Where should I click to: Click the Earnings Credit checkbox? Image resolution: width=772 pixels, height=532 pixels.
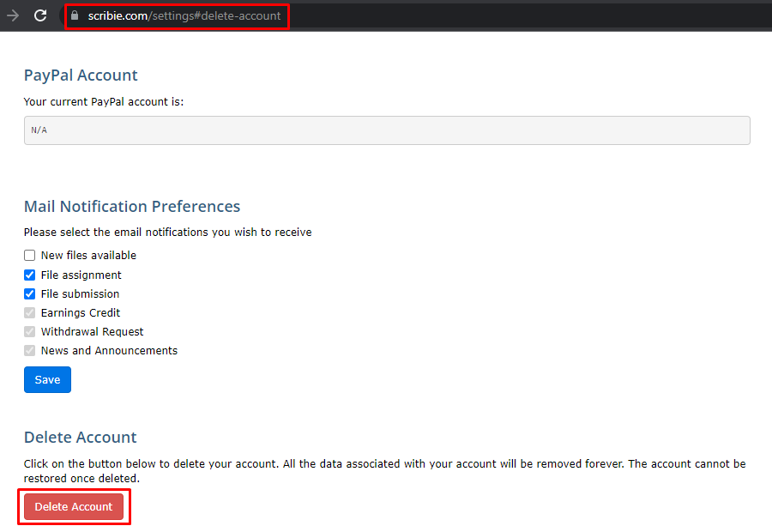click(x=29, y=313)
